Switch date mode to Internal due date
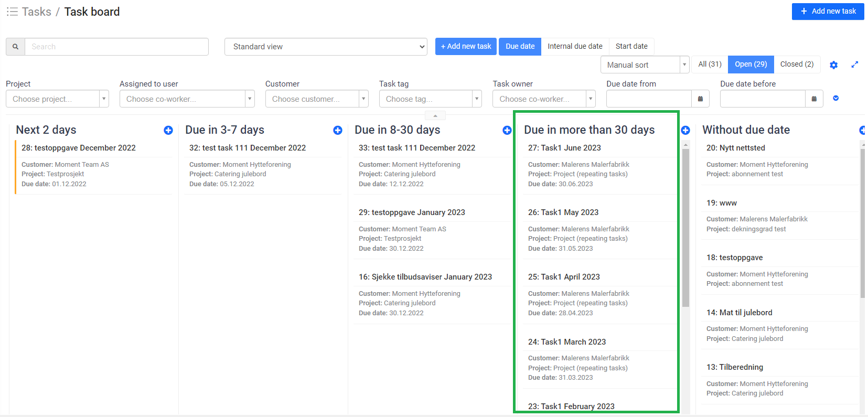Viewport: 868px width, 417px height. pyautogui.click(x=575, y=46)
